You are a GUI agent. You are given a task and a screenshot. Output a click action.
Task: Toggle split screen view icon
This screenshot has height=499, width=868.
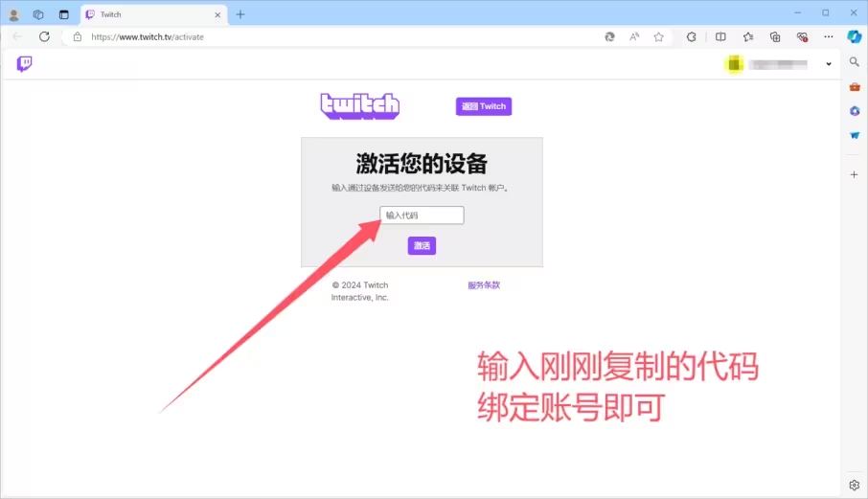(720, 37)
